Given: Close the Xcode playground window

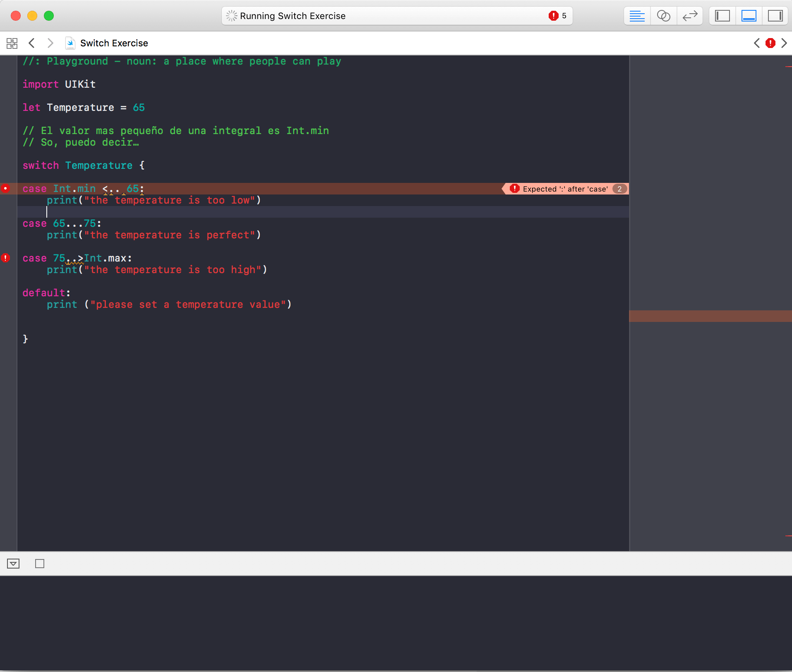Looking at the screenshot, I should (16, 16).
